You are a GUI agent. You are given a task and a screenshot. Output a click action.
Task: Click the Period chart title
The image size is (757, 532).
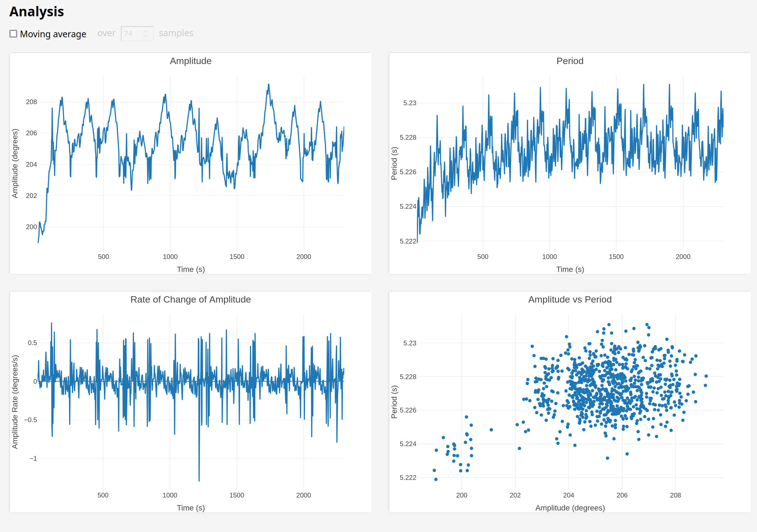pyautogui.click(x=570, y=61)
